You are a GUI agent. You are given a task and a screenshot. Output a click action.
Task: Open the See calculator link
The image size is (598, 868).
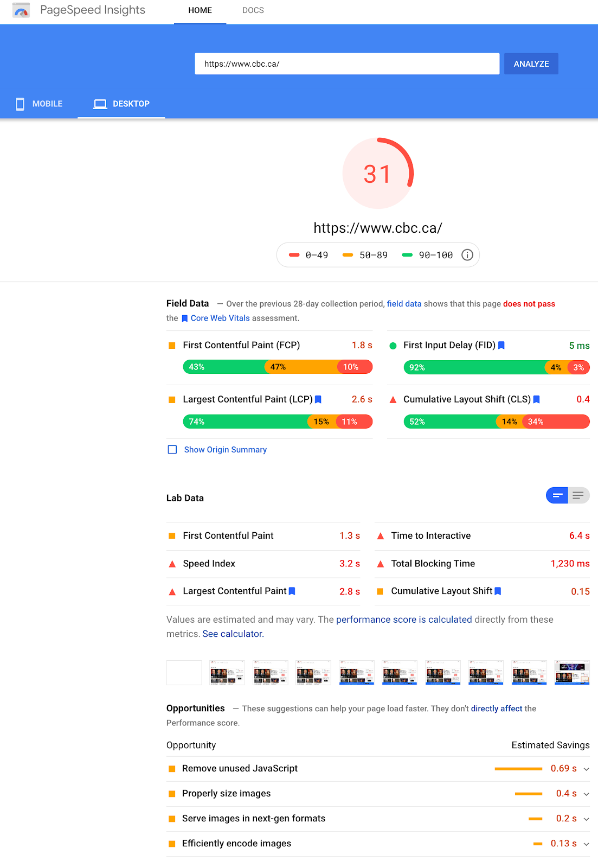(233, 634)
